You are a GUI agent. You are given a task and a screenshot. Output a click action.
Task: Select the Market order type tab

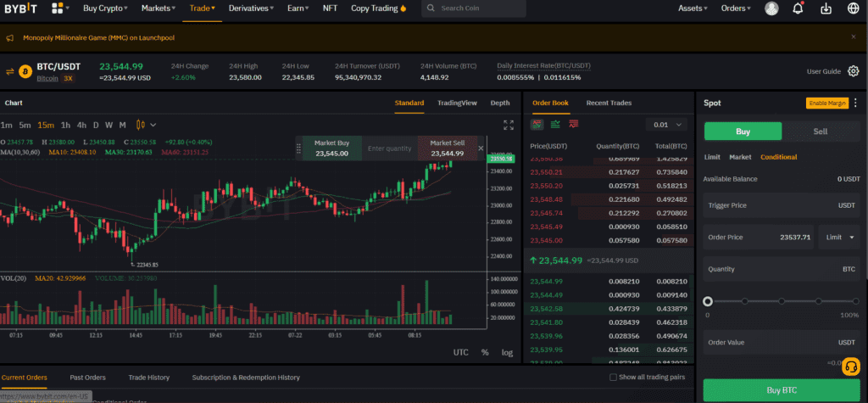click(740, 157)
